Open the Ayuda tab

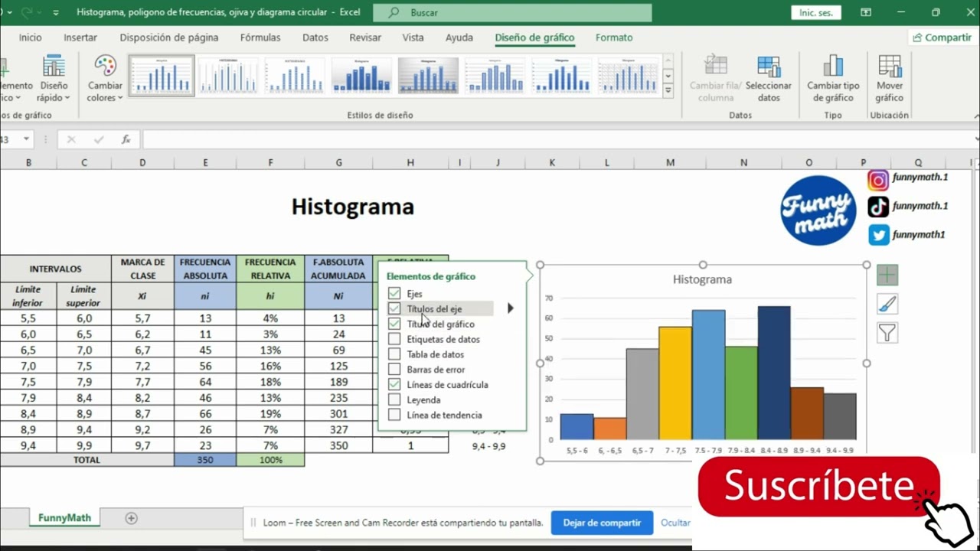(459, 37)
